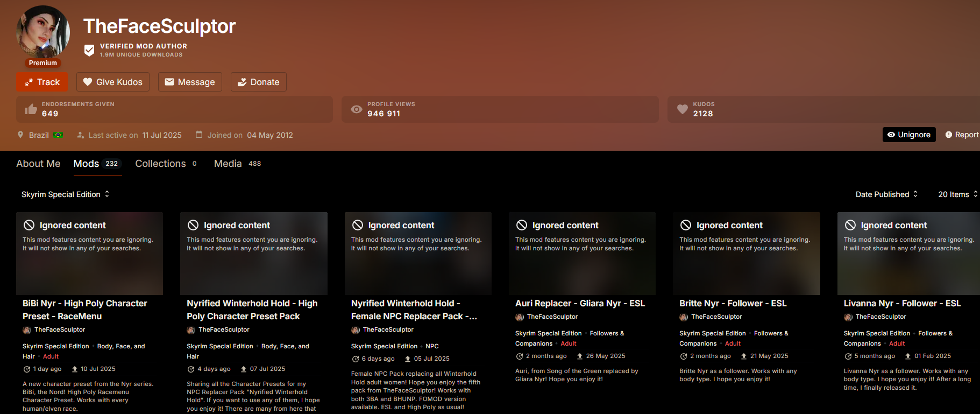Viewport: 980px width, 414px height.
Task: Report this user profile
Action: pyautogui.click(x=962, y=135)
